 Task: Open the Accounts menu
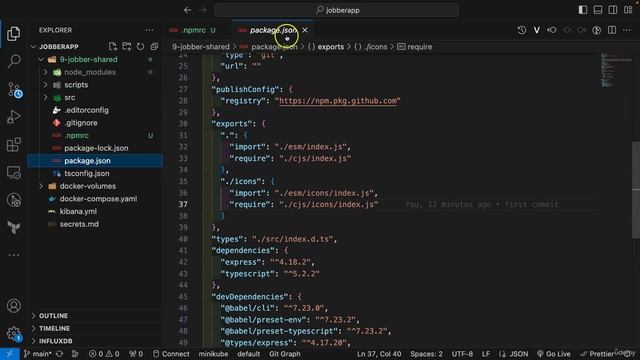pos(13,305)
